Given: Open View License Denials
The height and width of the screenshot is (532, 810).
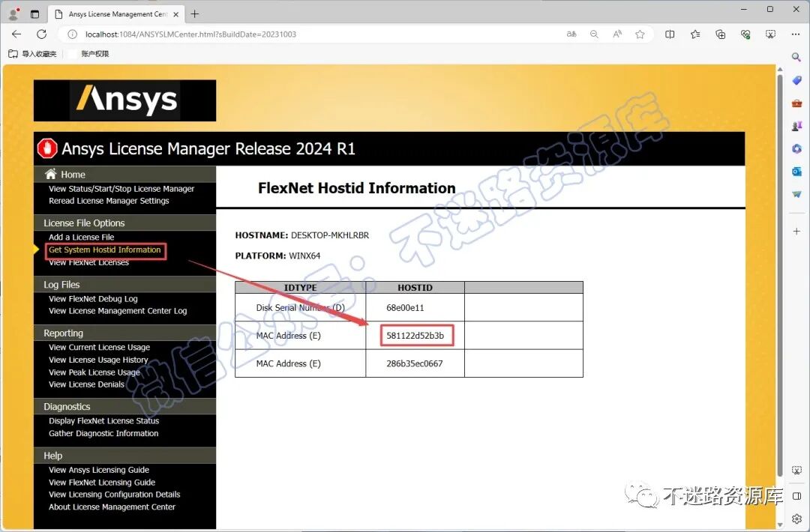Looking at the screenshot, I should [86, 384].
